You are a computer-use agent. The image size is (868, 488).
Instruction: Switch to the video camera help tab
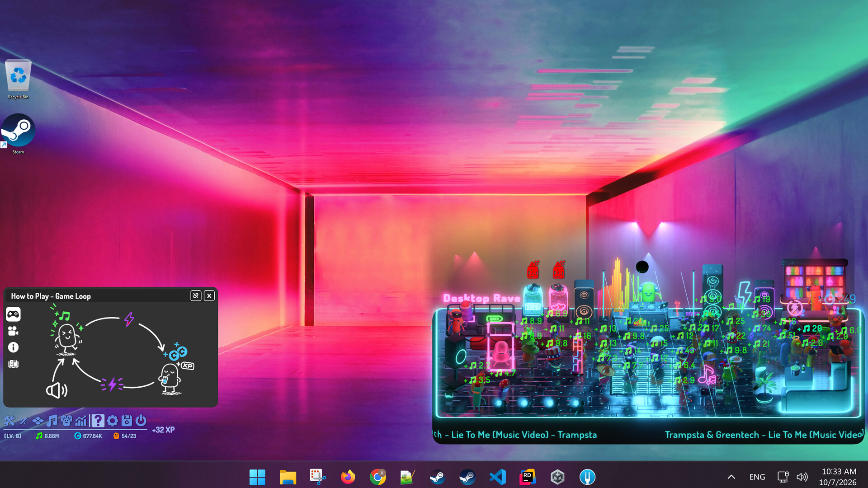(x=13, y=331)
